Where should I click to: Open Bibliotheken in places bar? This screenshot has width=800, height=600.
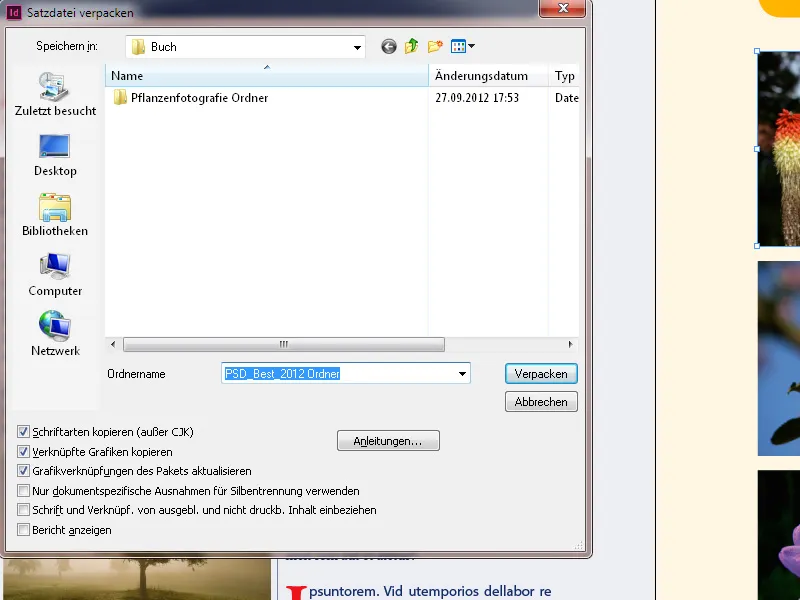point(55,215)
